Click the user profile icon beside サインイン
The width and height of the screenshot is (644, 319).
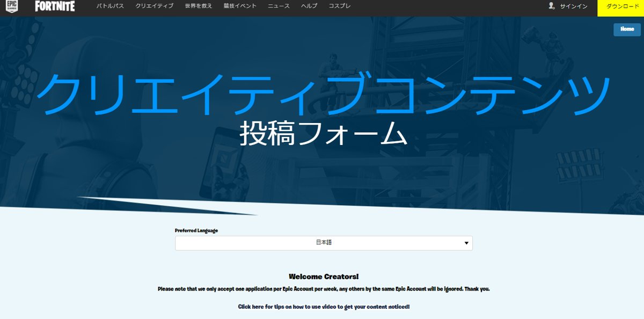pyautogui.click(x=552, y=6)
